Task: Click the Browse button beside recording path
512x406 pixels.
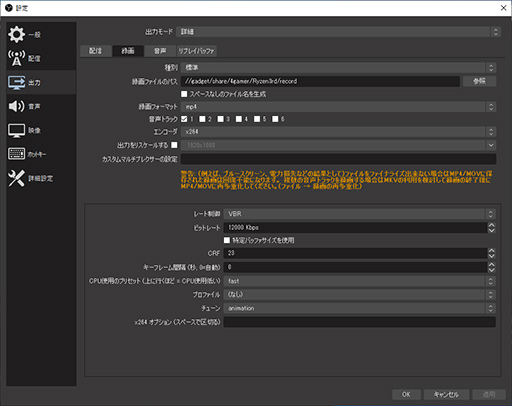Action: click(479, 81)
